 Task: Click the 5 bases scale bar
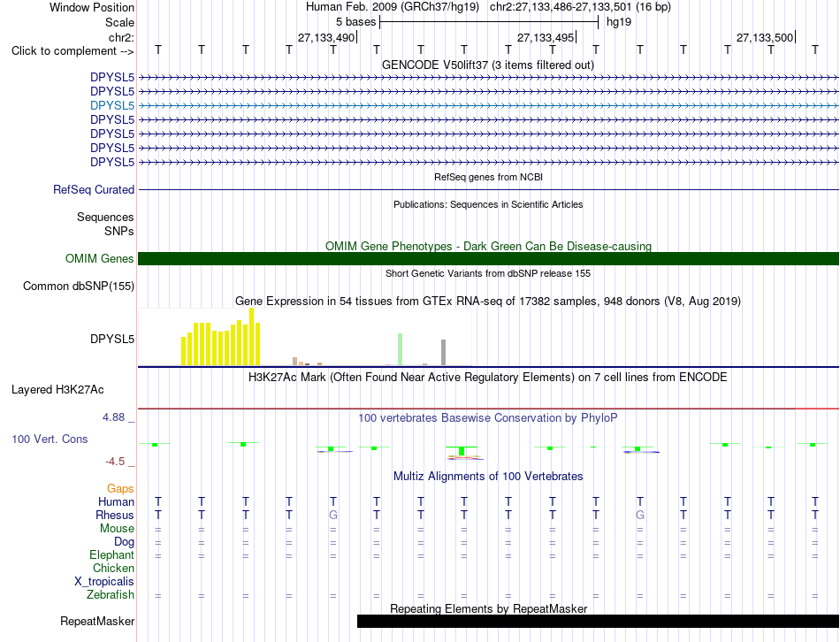click(x=489, y=22)
